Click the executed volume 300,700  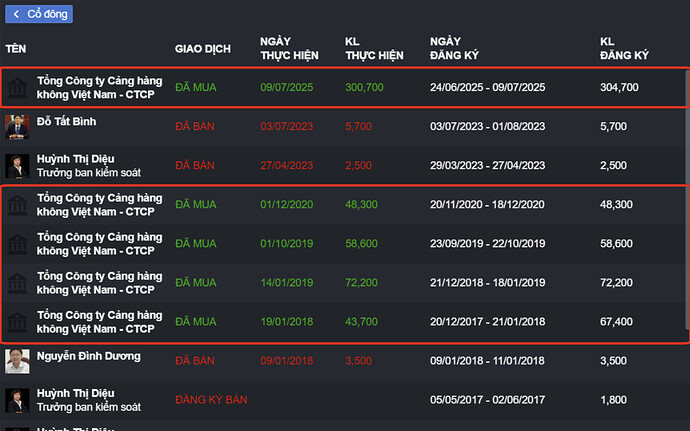pos(364,88)
